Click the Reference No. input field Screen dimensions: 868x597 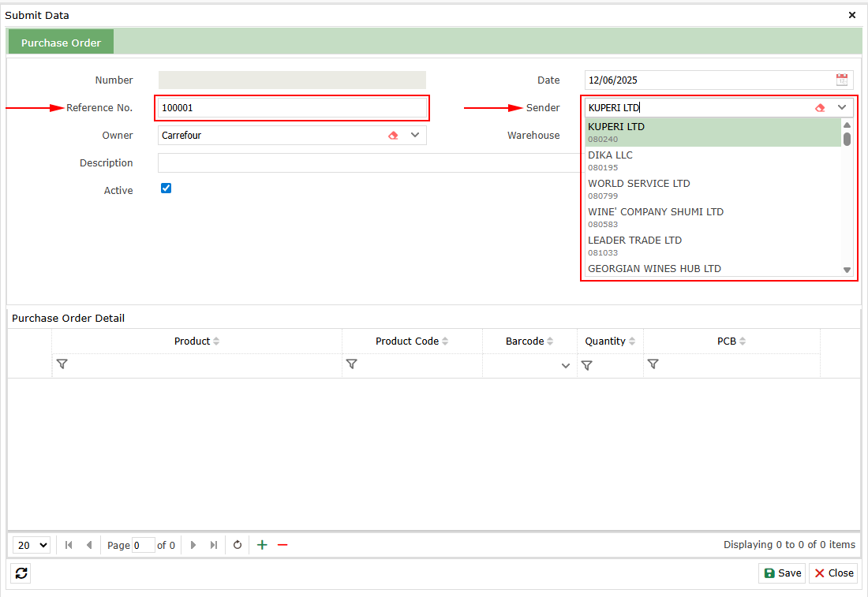pos(292,108)
